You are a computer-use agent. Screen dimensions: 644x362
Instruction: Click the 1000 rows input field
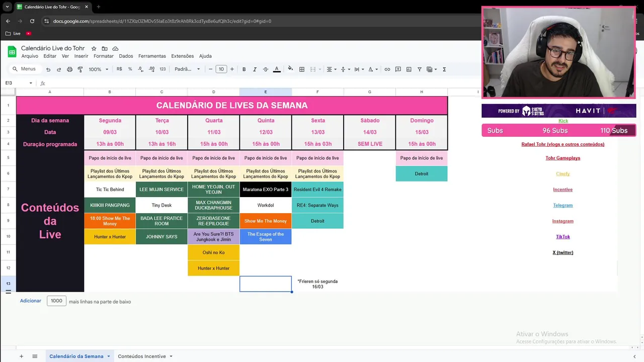point(56,301)
